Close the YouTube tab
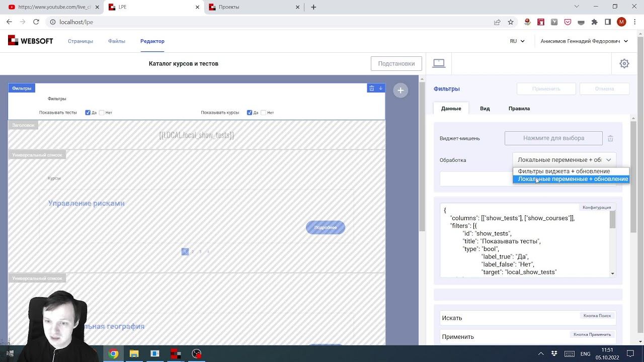 tap(97, 7)
